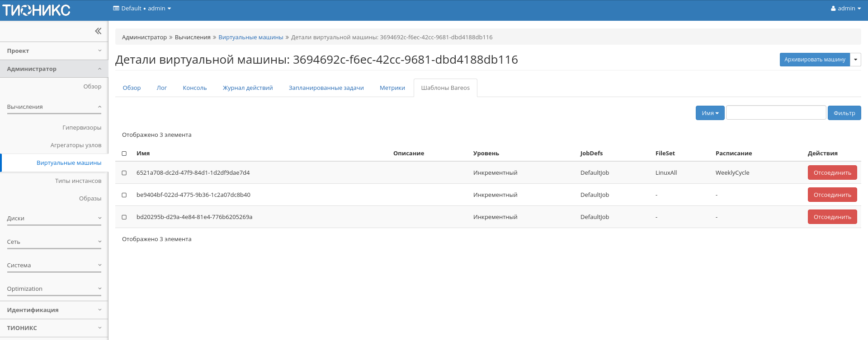Open Гипервизоры in the sidebar
The height and width of the screenshot is (340, 868).
[x=81, y=128]
